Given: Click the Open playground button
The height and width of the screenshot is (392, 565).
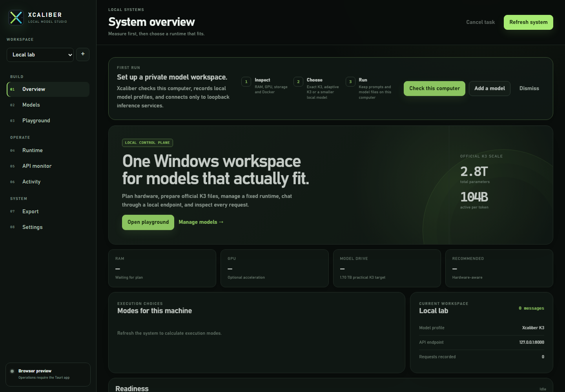Looking at the screenshot, I should 148,222.
